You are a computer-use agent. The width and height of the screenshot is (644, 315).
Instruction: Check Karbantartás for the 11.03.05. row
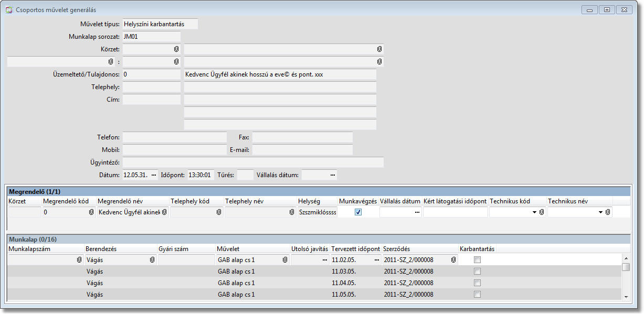point(477,271)
